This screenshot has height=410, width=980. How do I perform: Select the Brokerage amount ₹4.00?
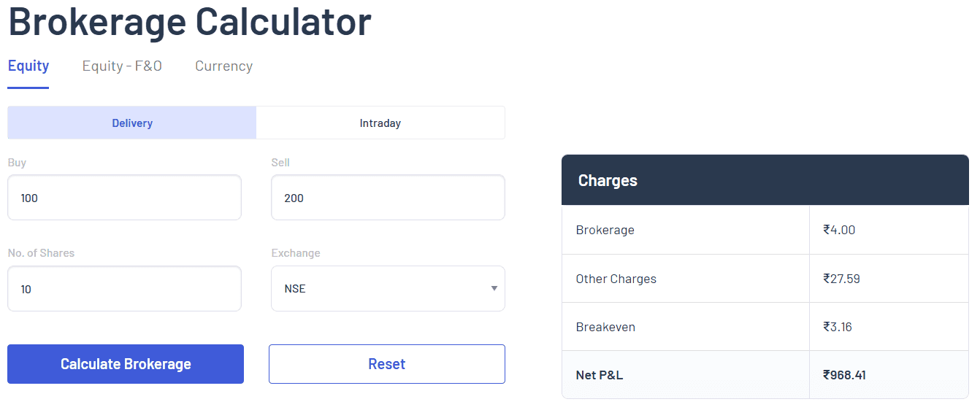(839, 230)
